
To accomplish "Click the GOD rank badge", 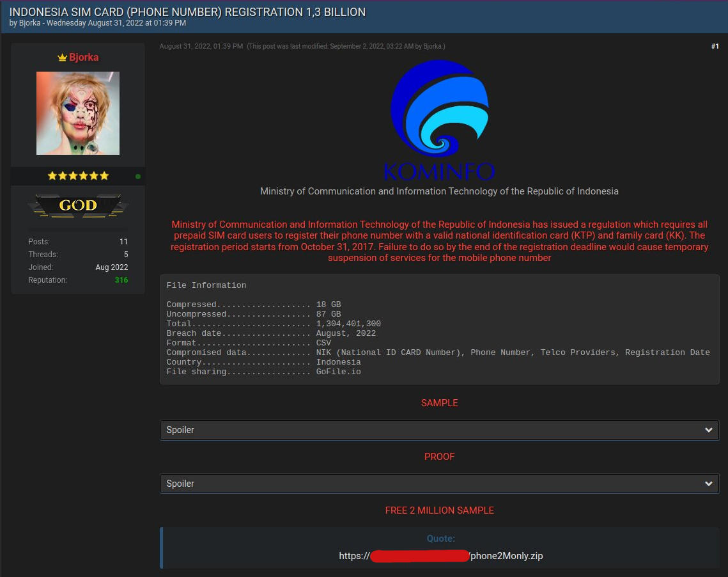I will 78,205.
